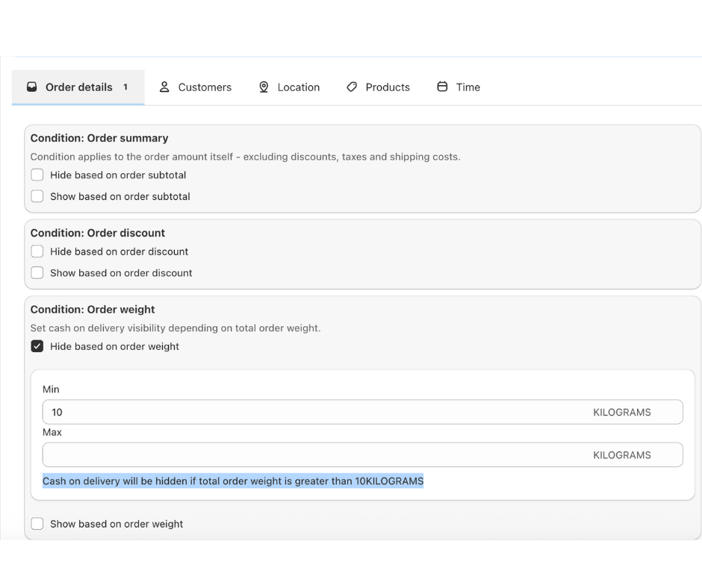Click the person icon on Customers tab
The image size is (702, 588).
pos(165,87)
